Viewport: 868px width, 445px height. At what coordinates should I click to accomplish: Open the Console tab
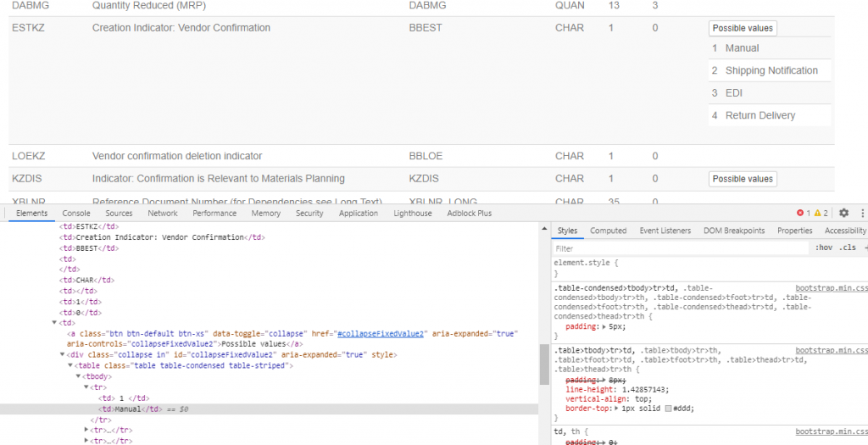[x=76, y=213]
